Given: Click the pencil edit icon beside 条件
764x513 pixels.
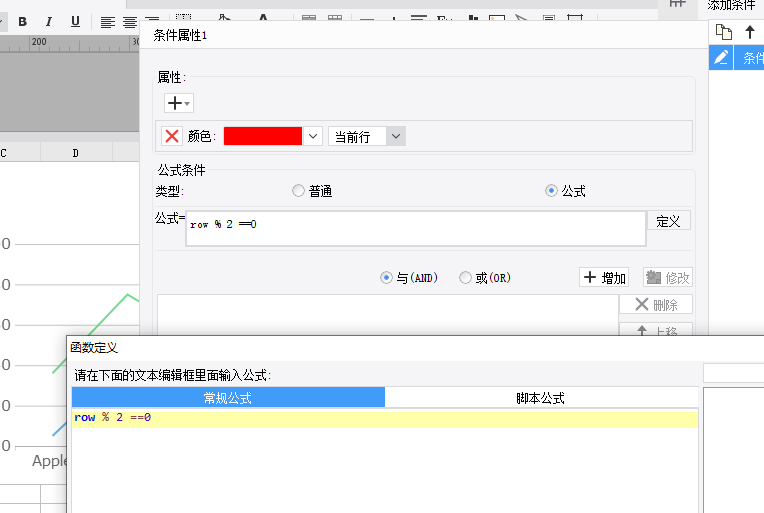Looking at the screenshot, I should [721, 57].
